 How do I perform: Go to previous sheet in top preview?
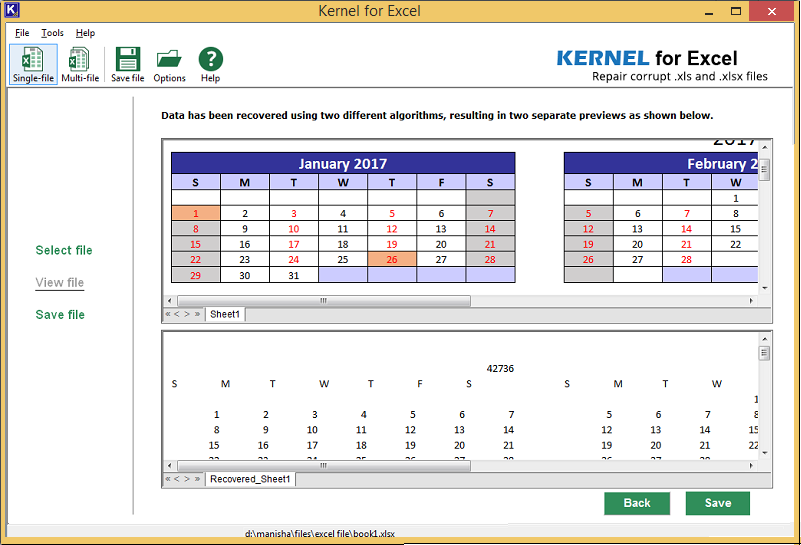177,314
